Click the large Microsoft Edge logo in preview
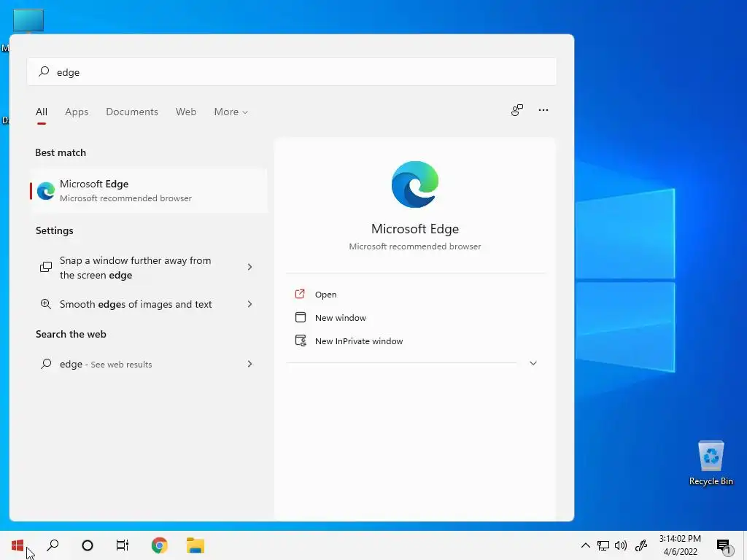747x560 pixels. (x=415, y=184)
